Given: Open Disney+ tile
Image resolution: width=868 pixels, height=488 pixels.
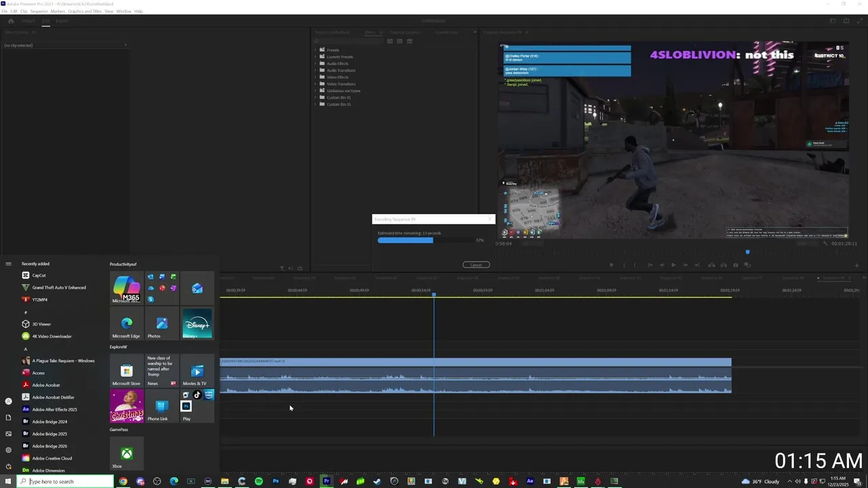Looking at the screenshot, I should coord(197,323).
